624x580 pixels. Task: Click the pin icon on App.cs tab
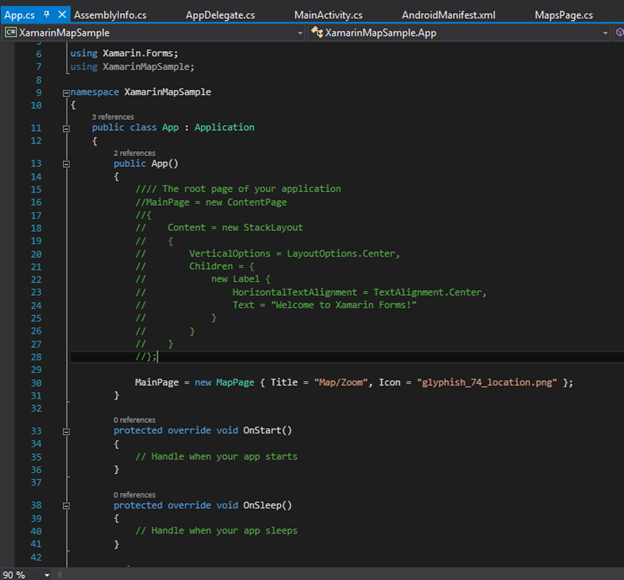click(46, 15)
